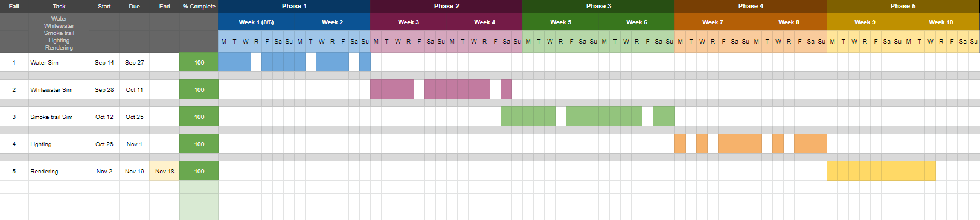Click row number 3 cell
This screenshot has height=220, width=980.
(14, 117)
